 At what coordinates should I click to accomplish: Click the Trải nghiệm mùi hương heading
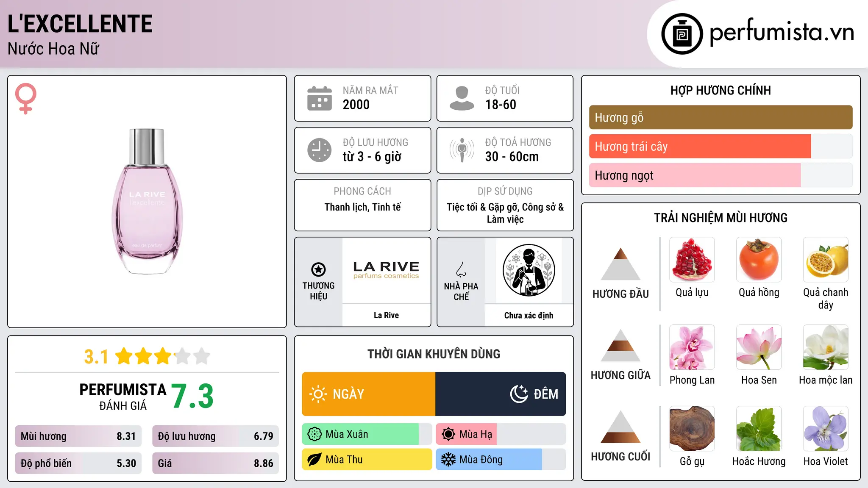[x=721, y=218]
